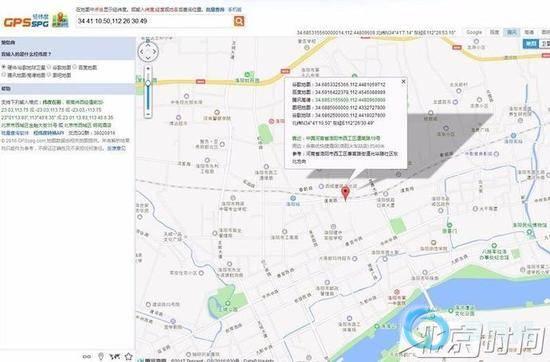The height and width of the screenshot is (362, 550).
Task: Click the zoom slider handle
Action: click(x=148, y=83)
